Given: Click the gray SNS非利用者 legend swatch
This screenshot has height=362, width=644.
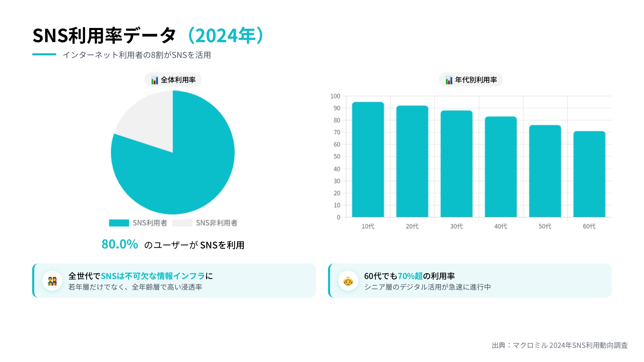Looking at the screenshot, I should [x=182, y=223].
